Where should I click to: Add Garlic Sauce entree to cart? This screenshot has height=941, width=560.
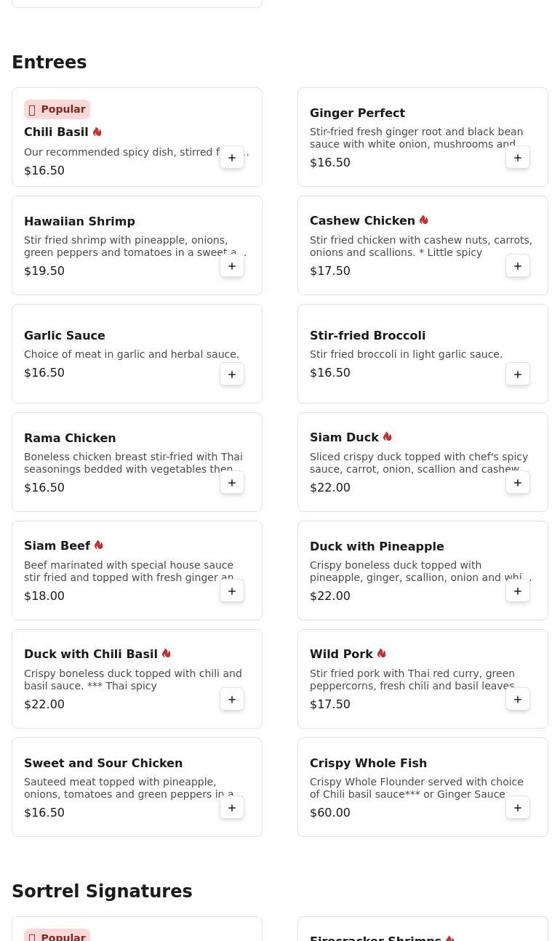click(x=232, y=375)
